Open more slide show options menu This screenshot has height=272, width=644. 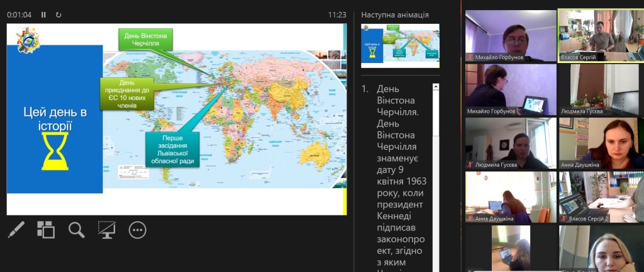coord(137,230)
